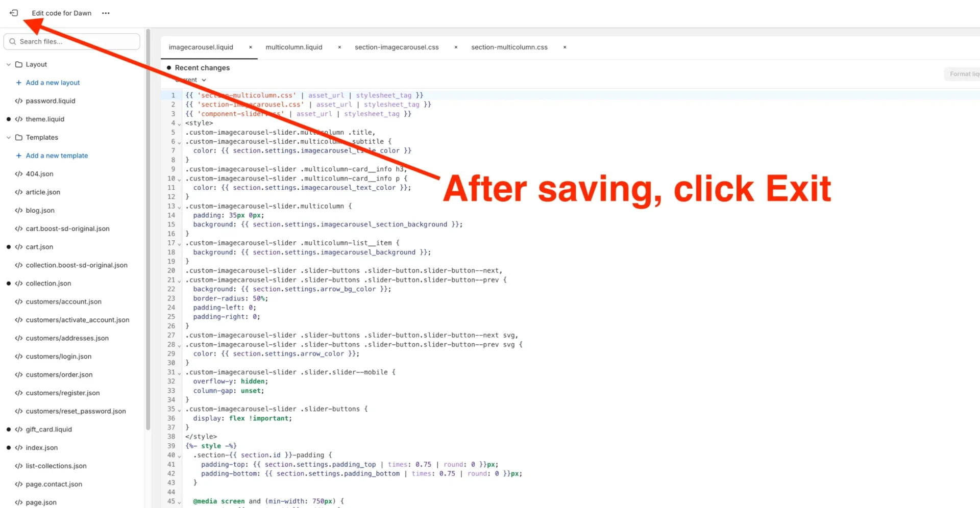Click the unsaved-changes dot next to index.json
Viewport: 980px width, 508px height.
8,447
